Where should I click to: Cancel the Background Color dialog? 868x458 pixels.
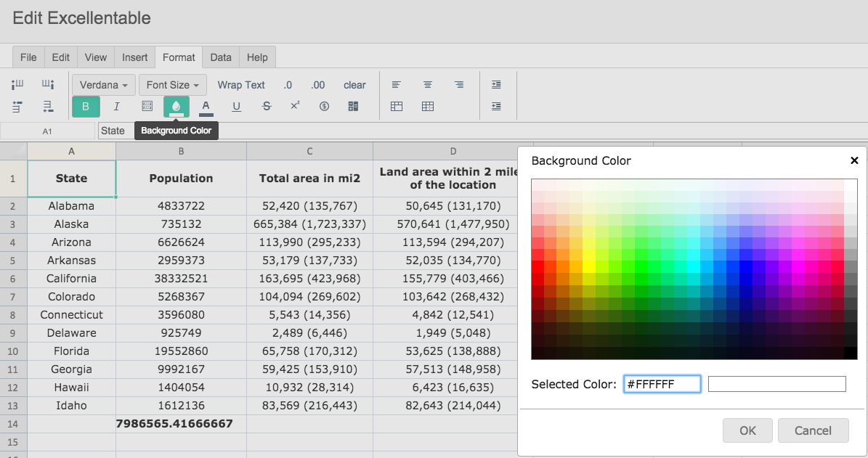[813, 430]
